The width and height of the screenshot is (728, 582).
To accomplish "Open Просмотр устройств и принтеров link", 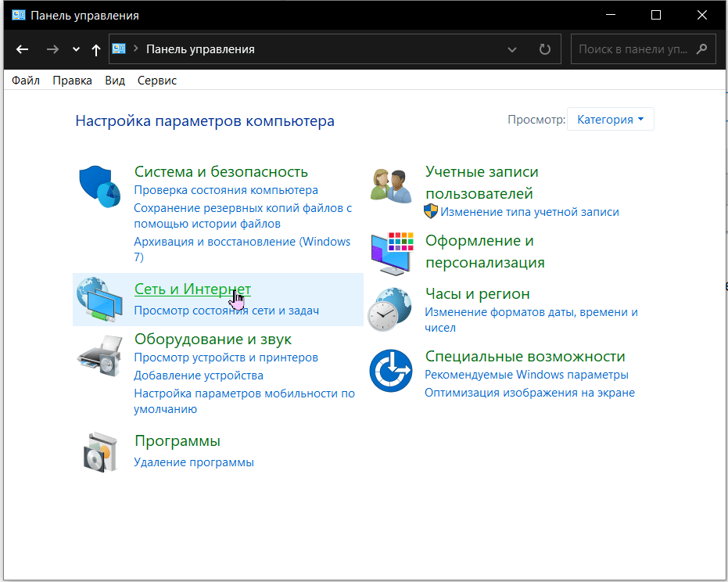I will 226,357.
